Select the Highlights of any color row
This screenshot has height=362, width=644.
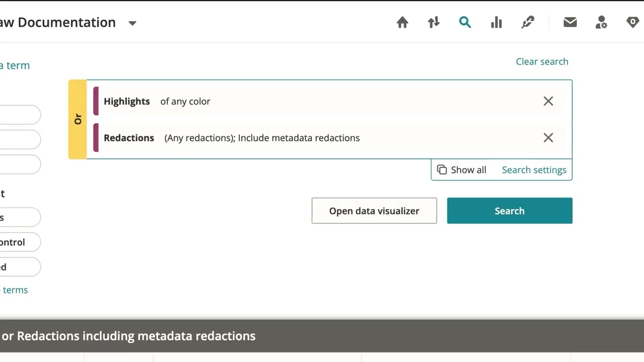pyautogui.click(x=329, y=101)
